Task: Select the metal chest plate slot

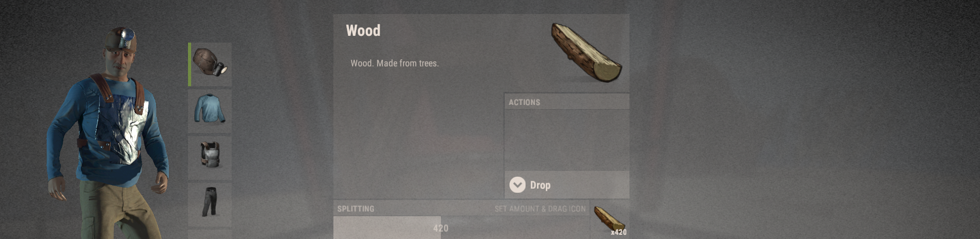Action: click(210, 157)
